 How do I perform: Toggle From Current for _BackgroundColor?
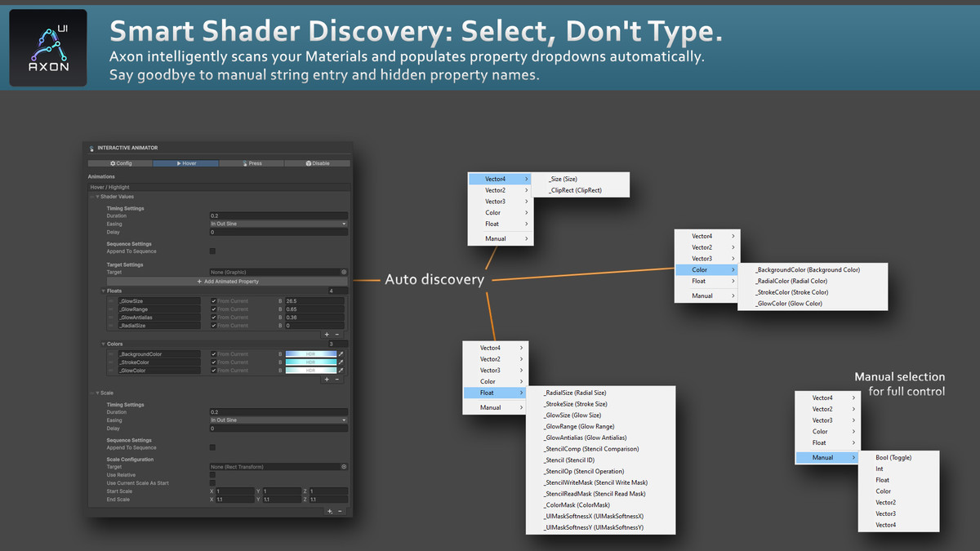[x=214, y=354]
